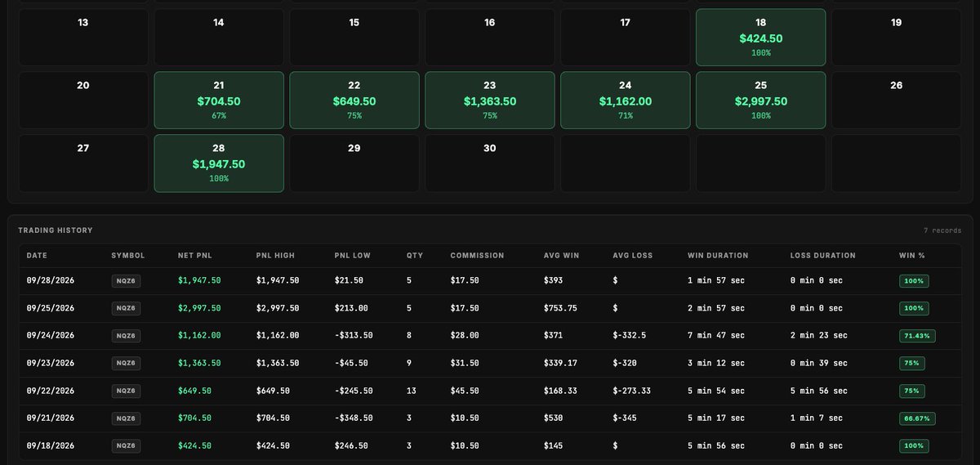
Task: Open calendar day 25 with $2,997.50
Action: click(x=760, y=100)
